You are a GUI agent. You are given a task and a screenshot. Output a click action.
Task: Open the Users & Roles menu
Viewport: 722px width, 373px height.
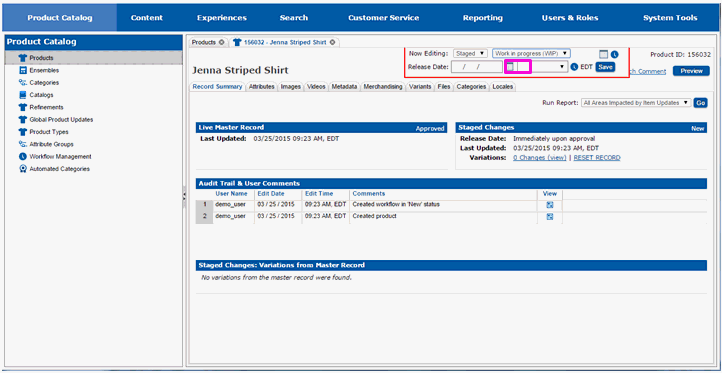point(570,18)
